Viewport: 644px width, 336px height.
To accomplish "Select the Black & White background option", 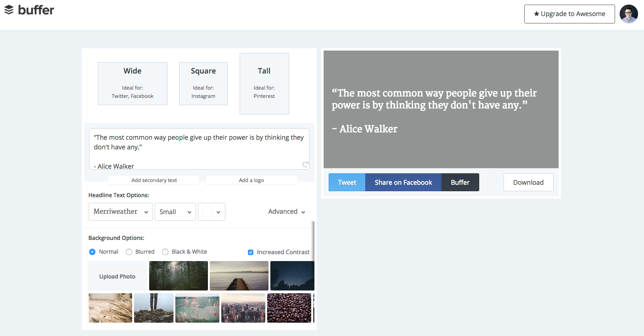I will coord(165,252).
